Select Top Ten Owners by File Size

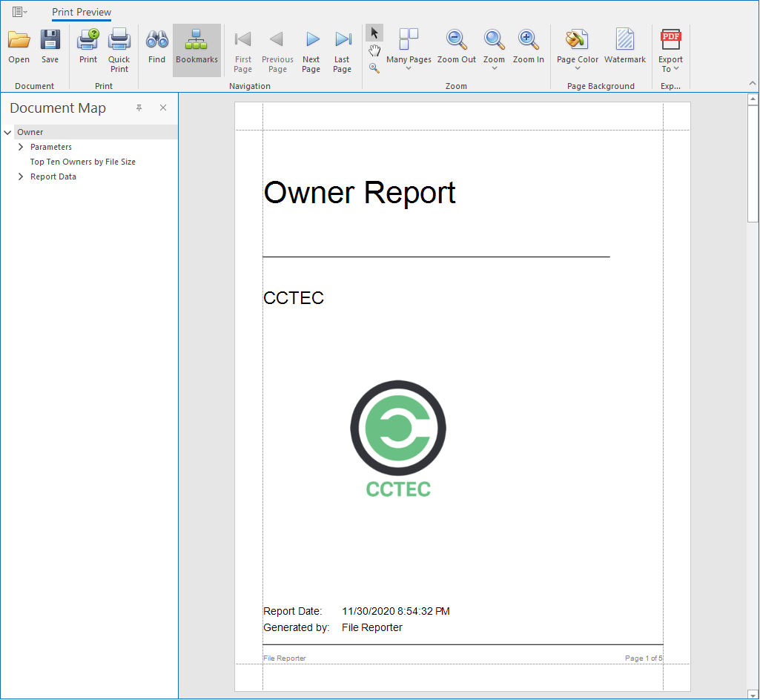pos(82,162)
